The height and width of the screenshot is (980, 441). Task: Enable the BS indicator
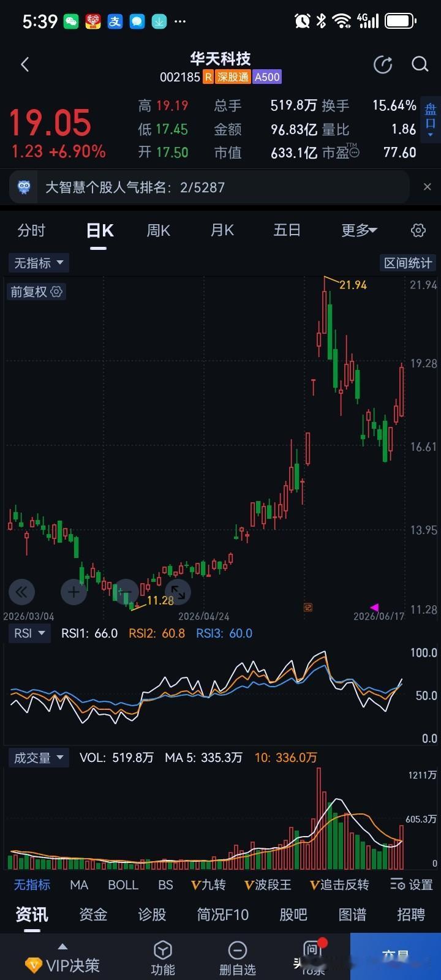[x=165, y=884]
